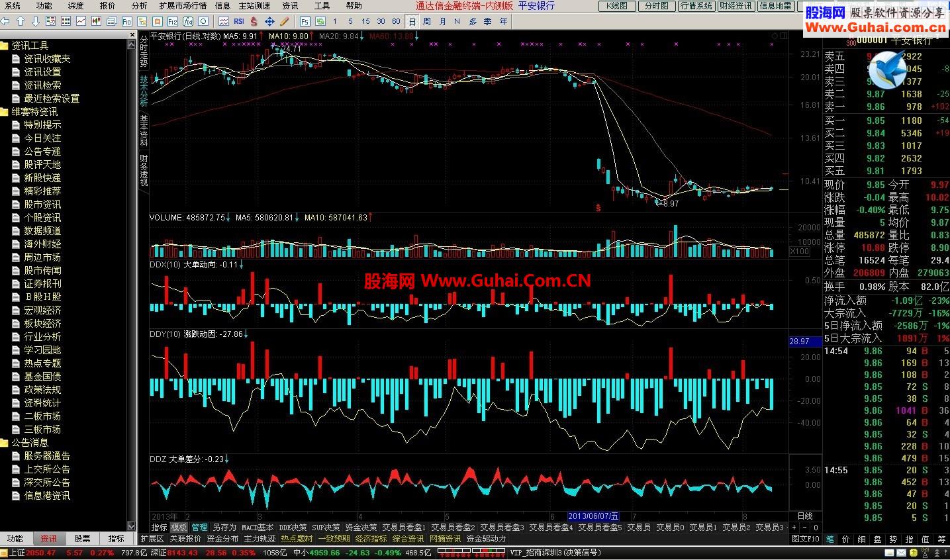The height and width of the screenshot is (560, 950).
Task: Click the 热点题材 bottom tab
Action: (296, 539)
